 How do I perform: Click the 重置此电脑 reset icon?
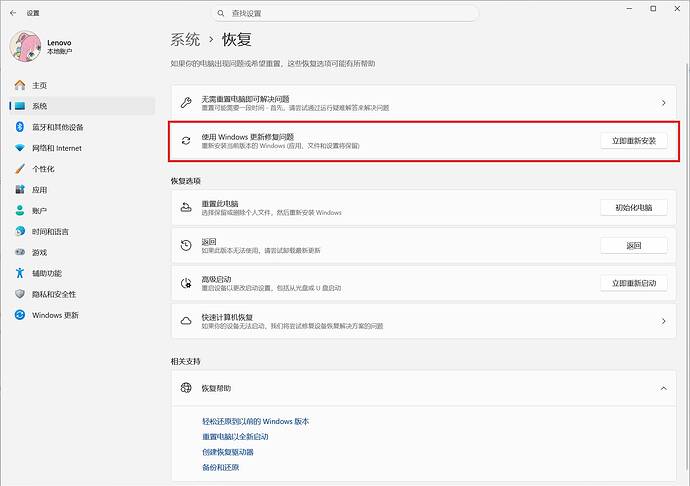pyautogui.click(x=186, y=207)
